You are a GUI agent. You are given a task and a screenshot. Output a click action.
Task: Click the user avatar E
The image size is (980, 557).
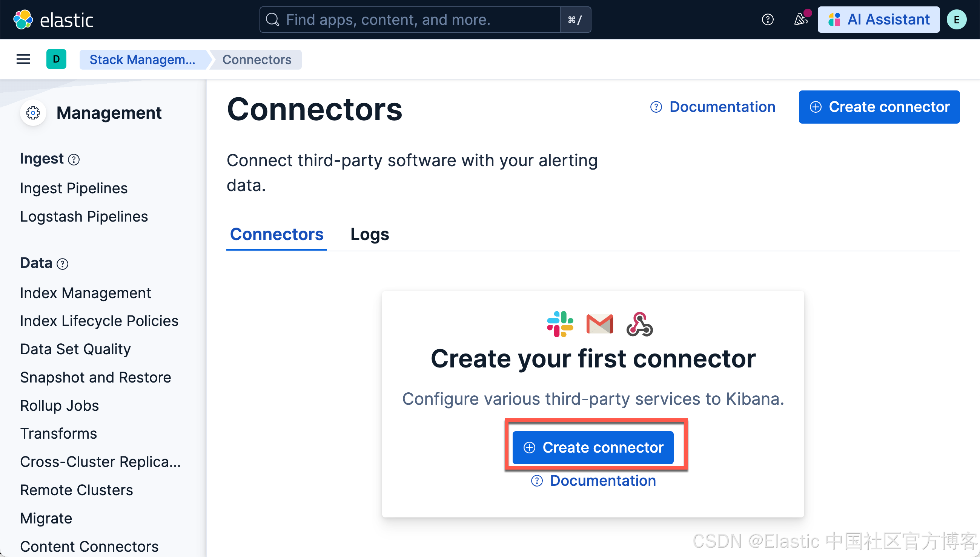[x=956, y=20]
